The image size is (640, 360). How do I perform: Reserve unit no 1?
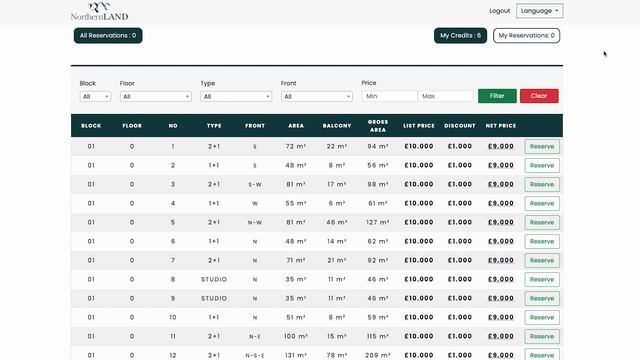pyautogui.click(x=542, y=147)
